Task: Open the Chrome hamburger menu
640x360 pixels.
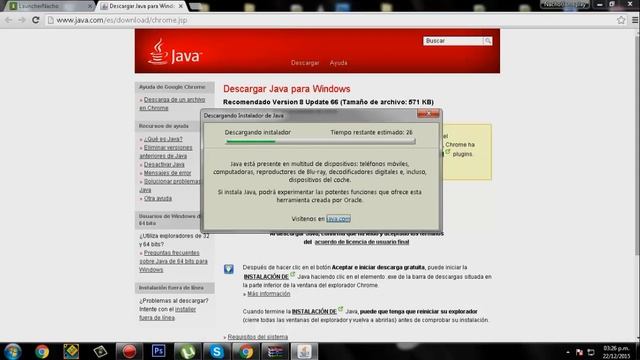Action: 635,20
